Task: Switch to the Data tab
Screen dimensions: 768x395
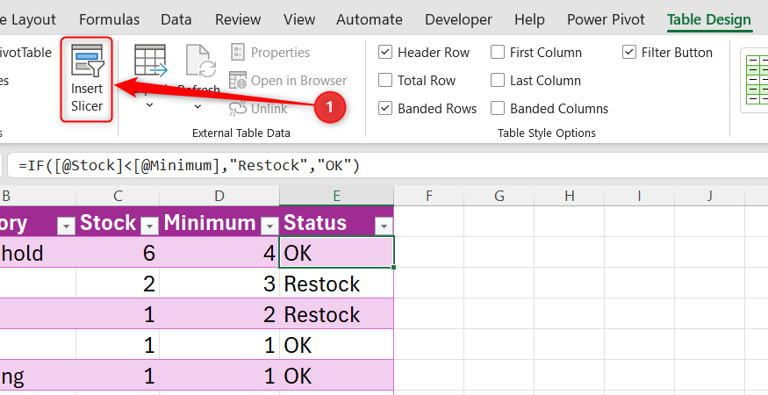Action: (x=176, y=20)
